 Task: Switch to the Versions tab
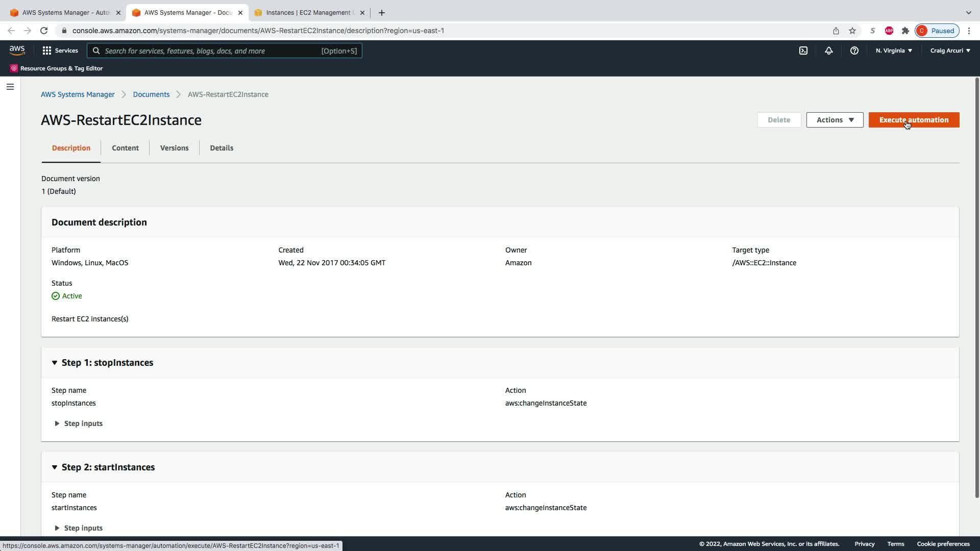174,148
